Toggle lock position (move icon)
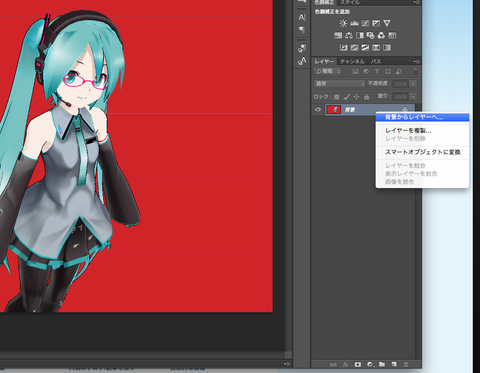This screenshot has width=480, height=373. click(356, 97)
